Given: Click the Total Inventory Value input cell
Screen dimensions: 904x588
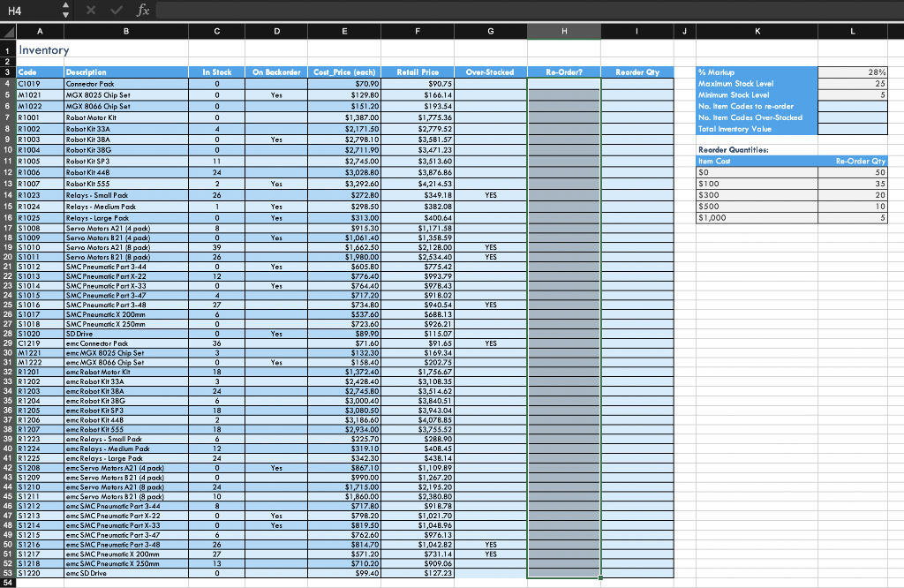Looking at the screenshot, I should [x=853, y=128].
